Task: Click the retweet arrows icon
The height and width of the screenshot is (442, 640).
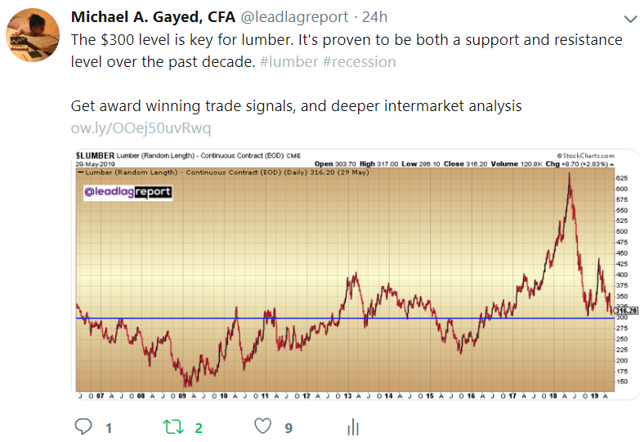Action: (173, 427)
